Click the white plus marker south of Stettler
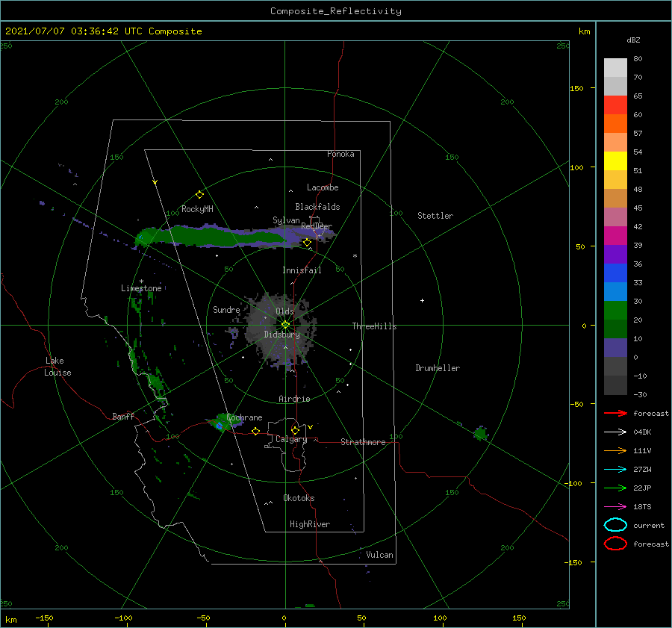Screen dimensions: 672x628 422,300
